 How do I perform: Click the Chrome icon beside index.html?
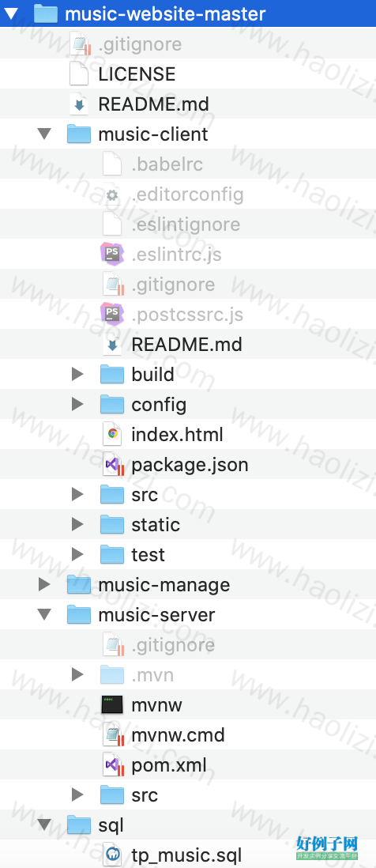tap(112, 435)
